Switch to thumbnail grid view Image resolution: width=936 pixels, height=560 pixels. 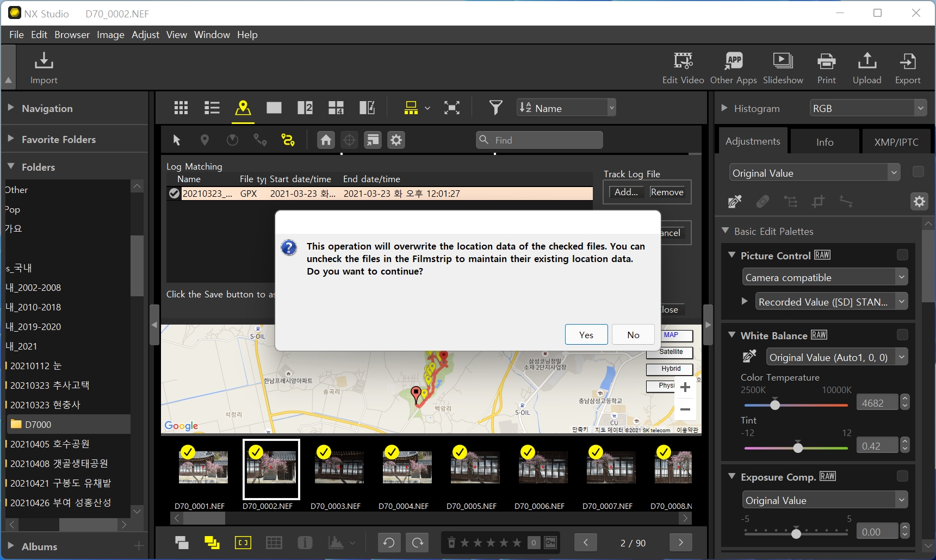coord(181,108)
